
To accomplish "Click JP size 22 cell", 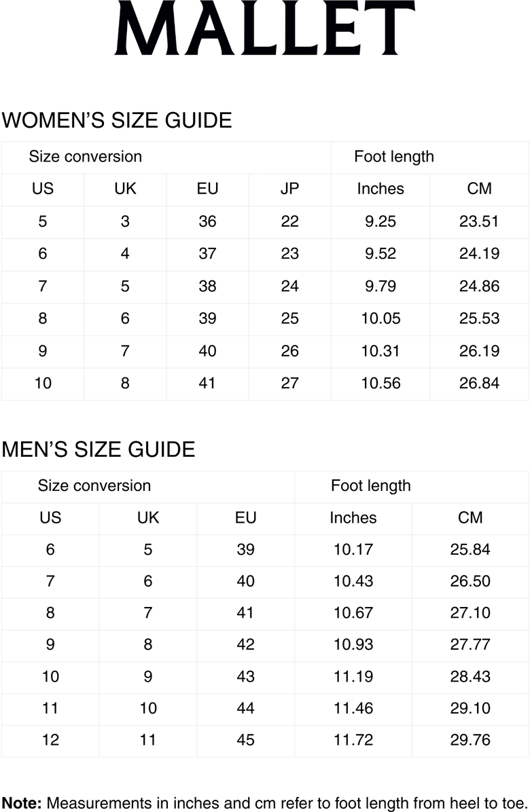I will pos(289,221).
